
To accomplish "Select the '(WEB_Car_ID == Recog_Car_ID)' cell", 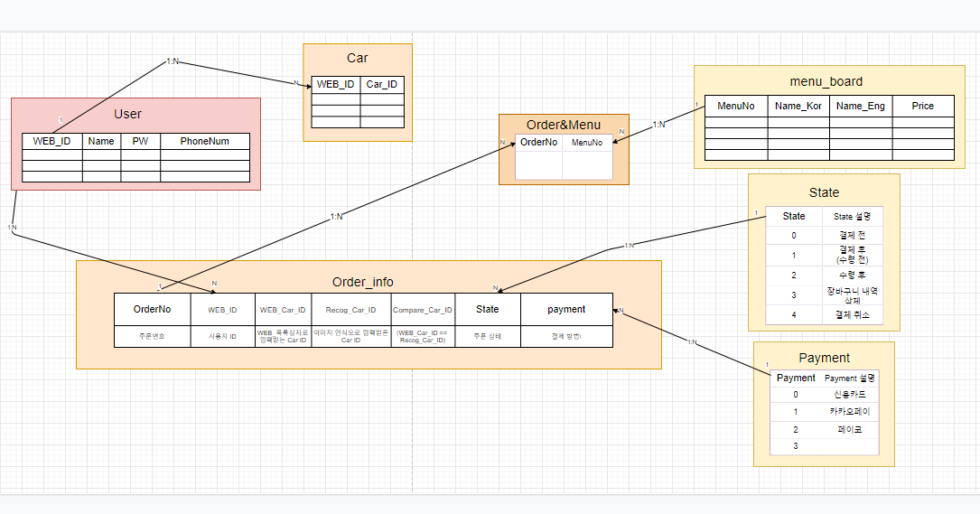I will pos(423,336).
